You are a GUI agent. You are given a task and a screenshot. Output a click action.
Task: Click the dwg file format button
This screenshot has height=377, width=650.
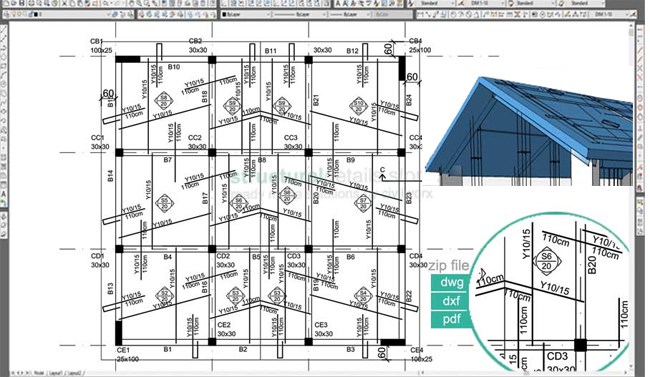pyautogui.click(x=451, y=282)
